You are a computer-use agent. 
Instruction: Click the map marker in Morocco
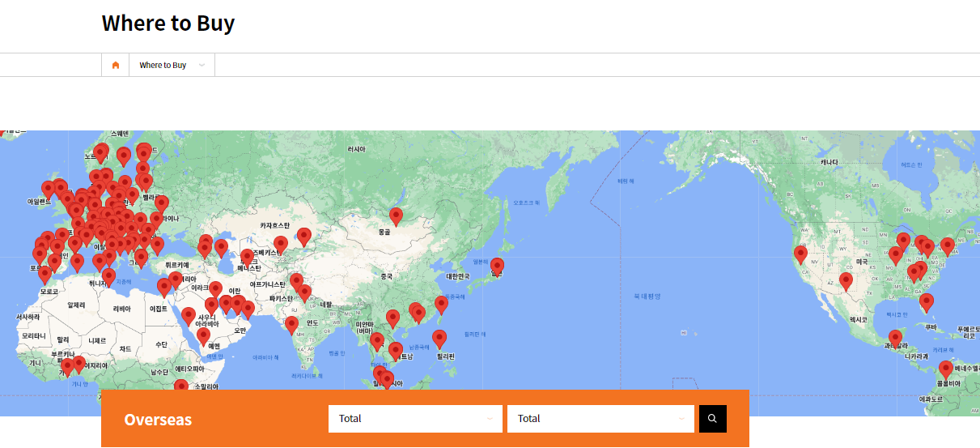click(45, 275)
